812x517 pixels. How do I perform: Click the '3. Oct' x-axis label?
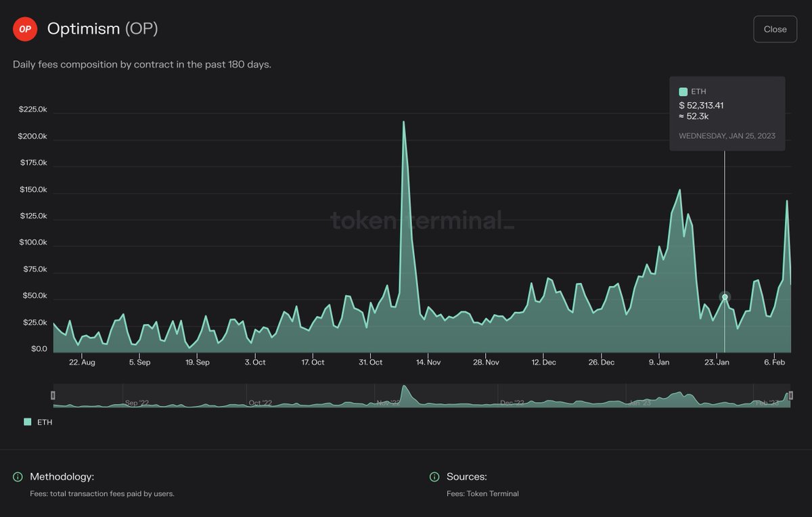pyautogui.click(x=254, y=363)
